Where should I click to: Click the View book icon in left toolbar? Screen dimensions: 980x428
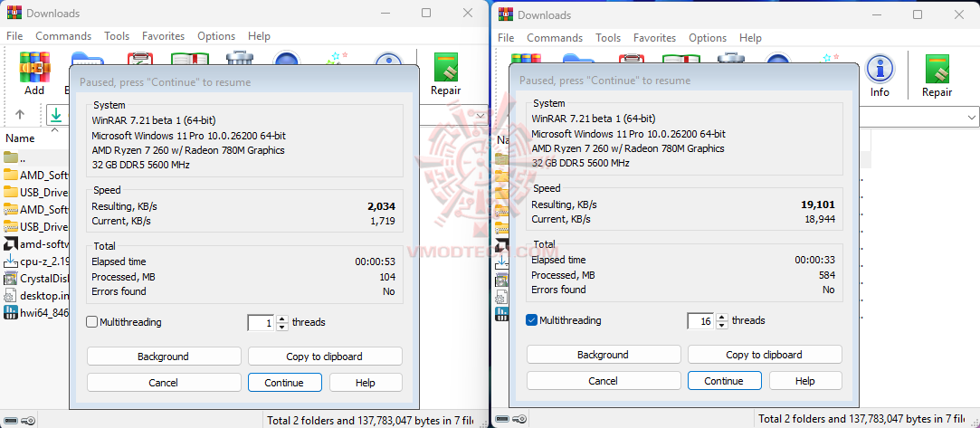(x=189, y=59)
